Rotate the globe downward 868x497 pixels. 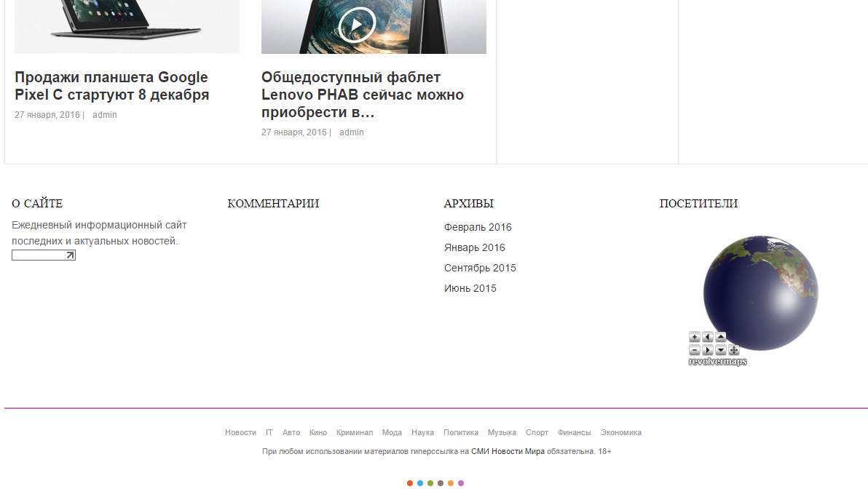tap(721, 350)
